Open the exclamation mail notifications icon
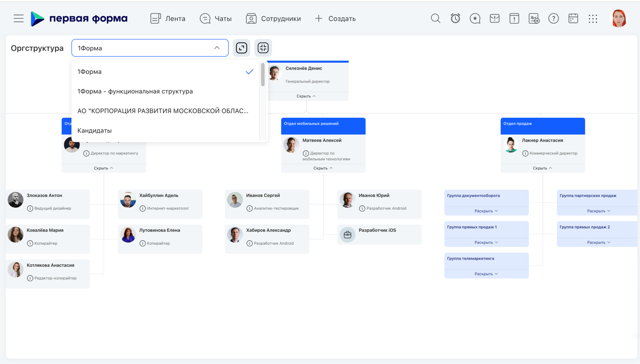Screen dimensions: 640x364 (x=494, y=18)
